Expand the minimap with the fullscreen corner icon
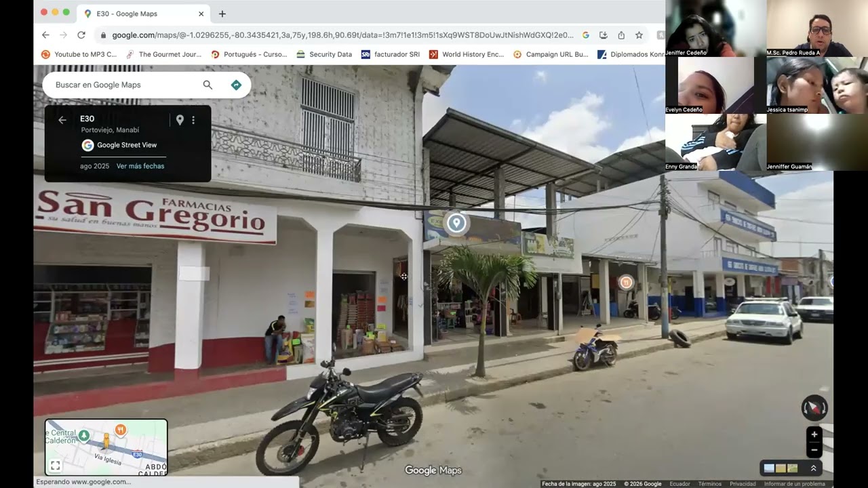 [x=56, y=466]
